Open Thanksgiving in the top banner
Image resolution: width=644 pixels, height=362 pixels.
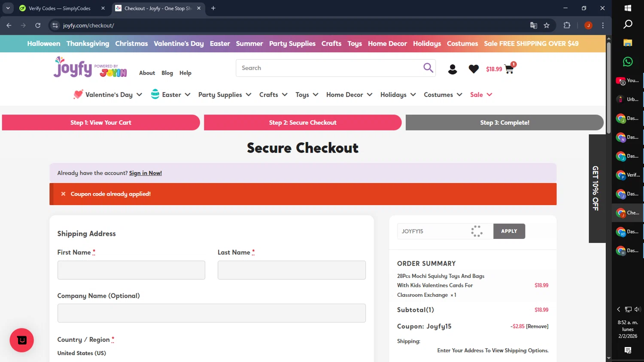(x=88, y=43)
